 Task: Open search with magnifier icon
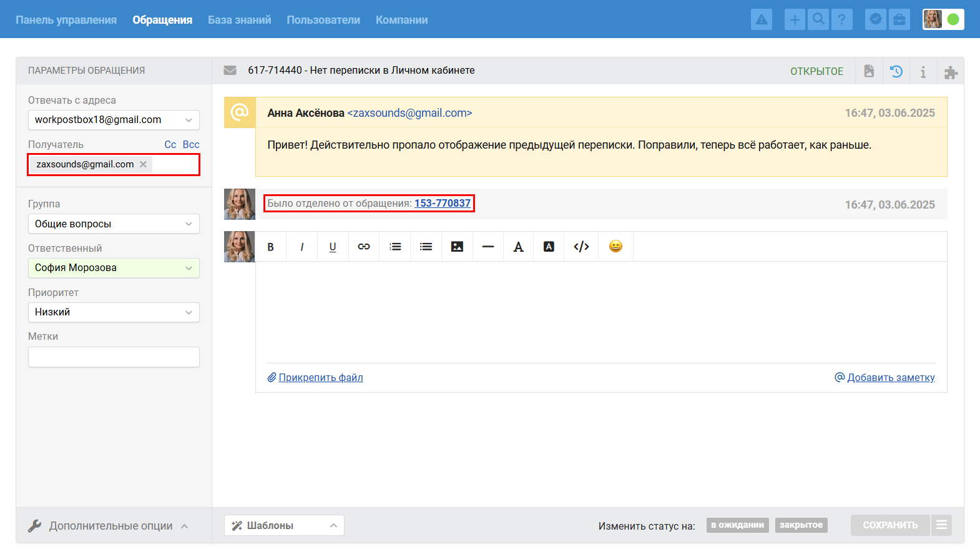[818, 19]
